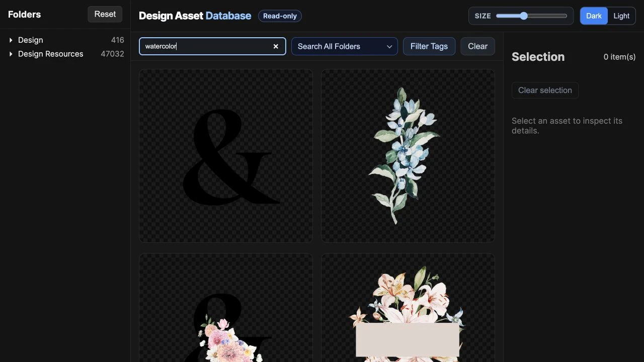Click the Folders sidebar heading
This screenshot has height=362, width=644.
point(24,14)
